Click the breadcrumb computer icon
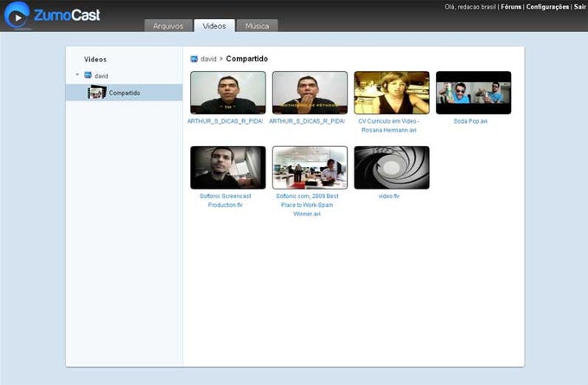This screenshot has height=385, width=588. [194, 59]
